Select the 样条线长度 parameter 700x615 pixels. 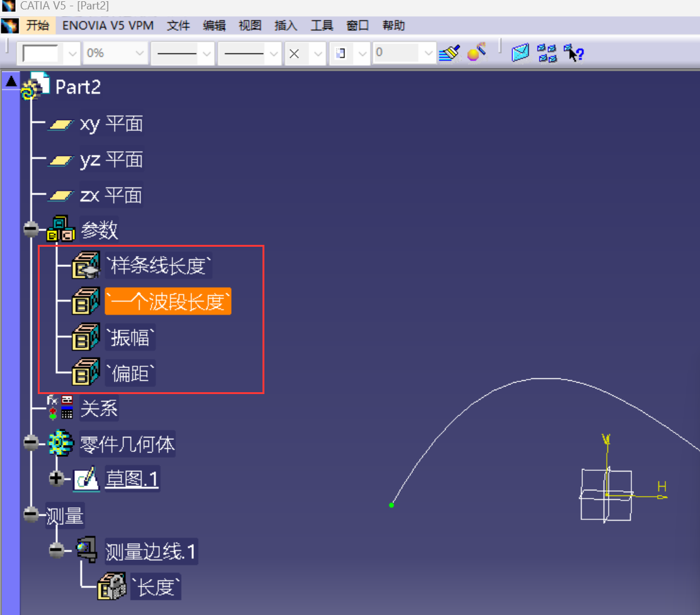pyautogui.click(x=159, y=266)
